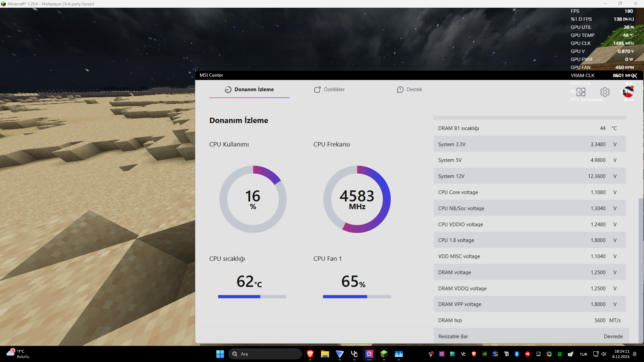Screen dimensions: 644x362
Task: Select the DRAM voltage row
Action: pyautogui.click(x=530, y=272)
